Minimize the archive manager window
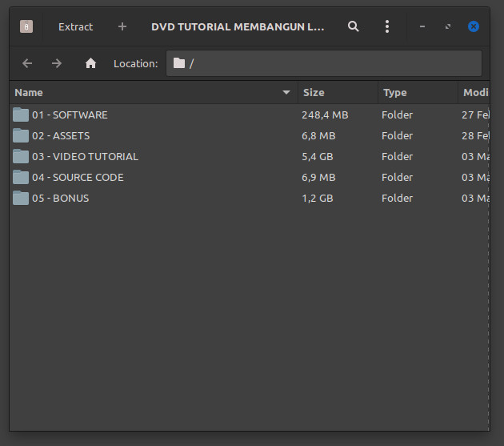 422,26
